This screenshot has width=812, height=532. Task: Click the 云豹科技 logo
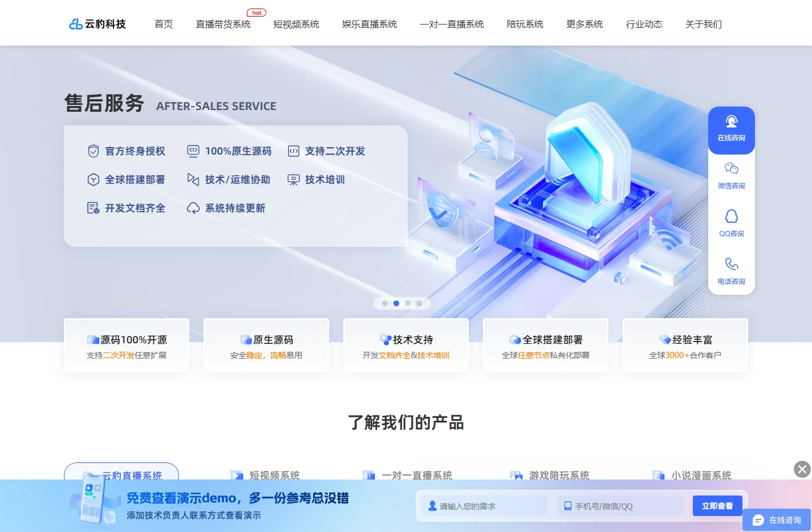point(98,24)
